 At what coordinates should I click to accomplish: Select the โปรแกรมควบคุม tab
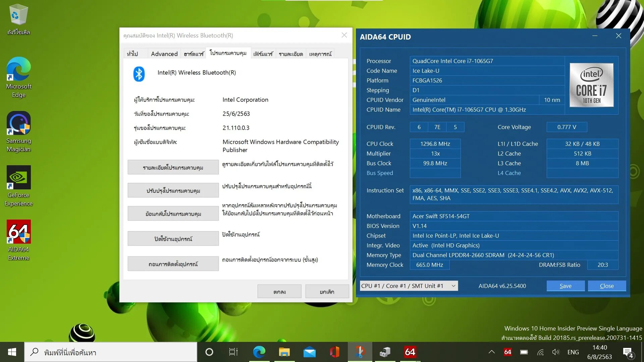coord(228,53)
